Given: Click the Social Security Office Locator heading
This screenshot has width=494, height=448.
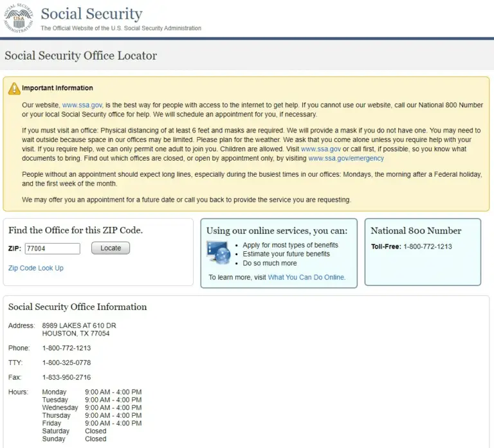Looking at the screenshot, I should pyautogui.click(x=80, y=56).
